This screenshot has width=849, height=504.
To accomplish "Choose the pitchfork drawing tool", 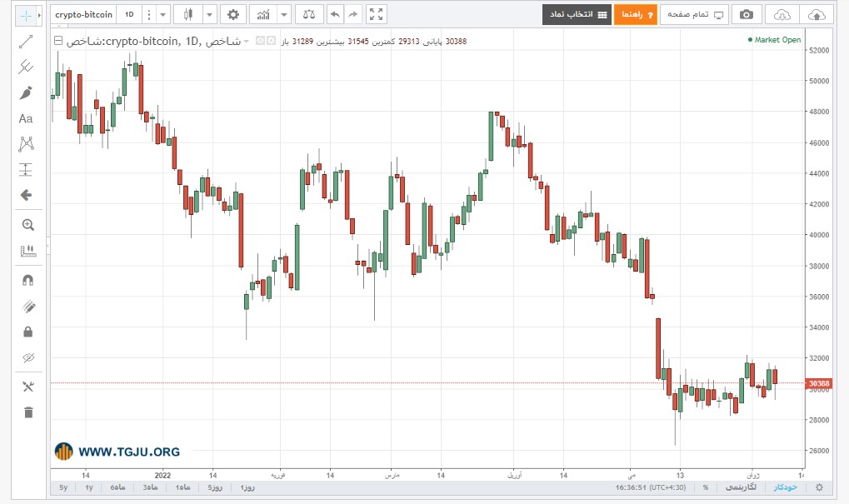I will pyautogui.click(x=26, y=67).
